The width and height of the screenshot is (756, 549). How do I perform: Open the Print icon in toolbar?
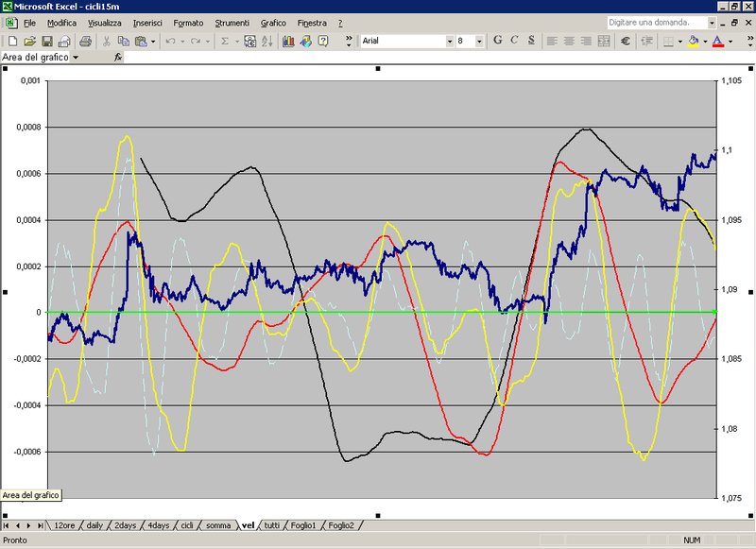tap(85, 41)
